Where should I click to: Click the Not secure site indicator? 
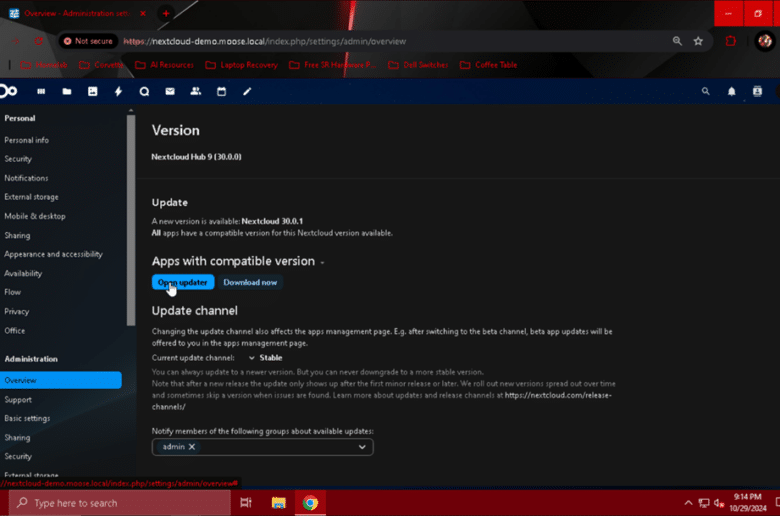click(x=88, y=41)
